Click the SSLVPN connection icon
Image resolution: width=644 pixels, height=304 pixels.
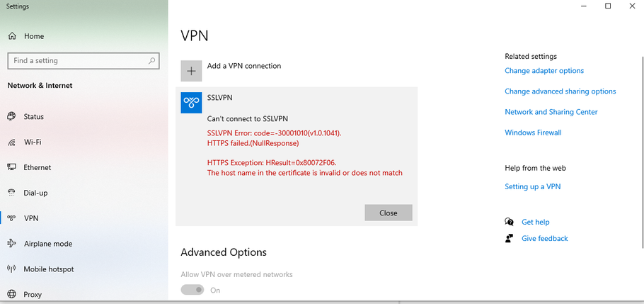coord(191,103)
